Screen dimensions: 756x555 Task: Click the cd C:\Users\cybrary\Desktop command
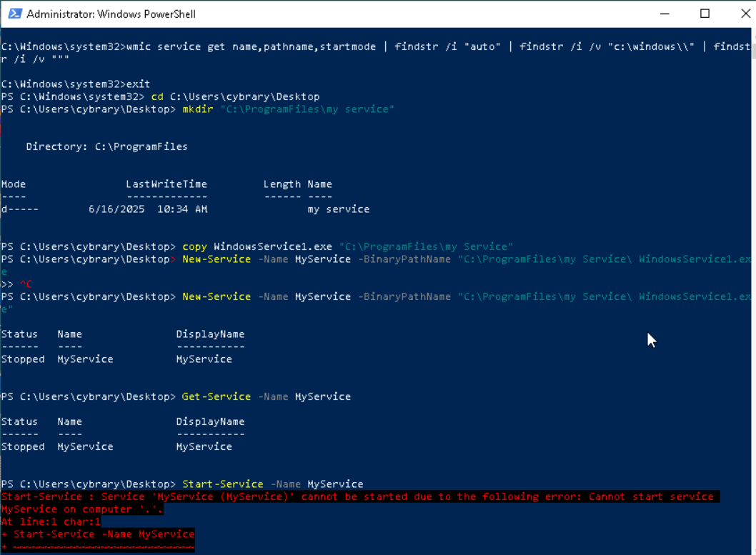coord(235,96)
